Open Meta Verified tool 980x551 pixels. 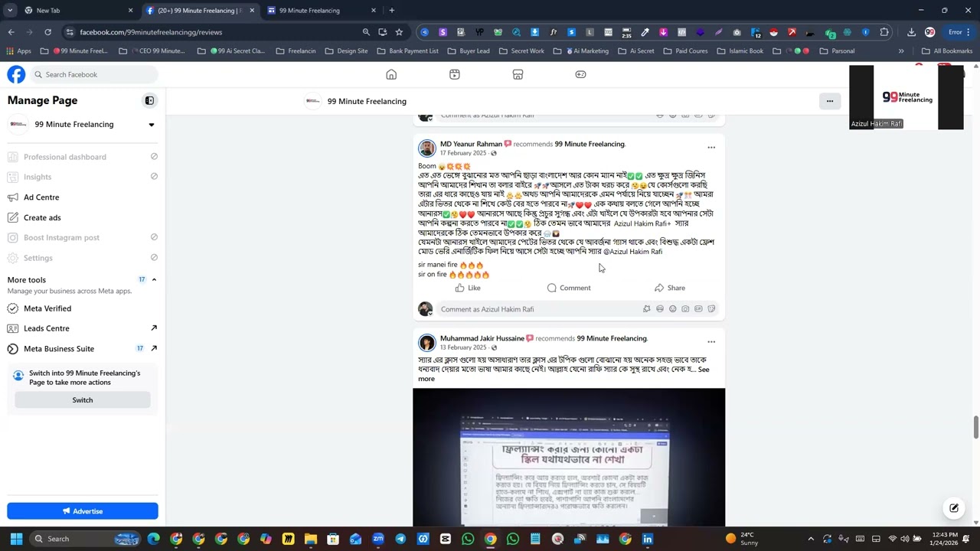coord(82,308)
